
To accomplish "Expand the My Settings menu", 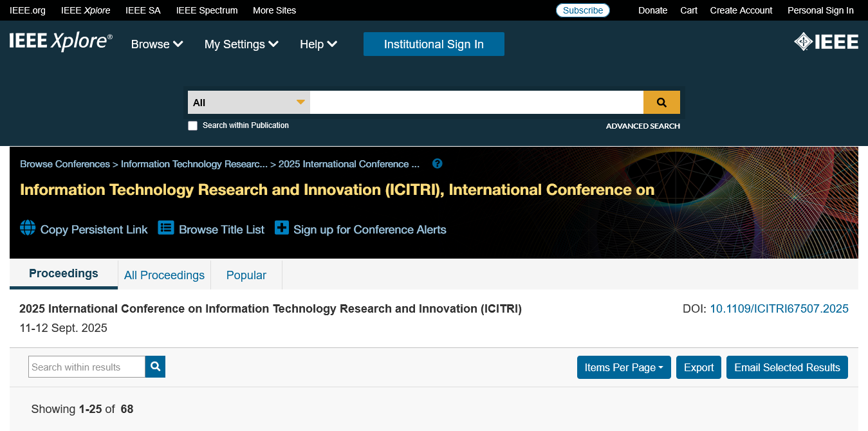I will (x=241, y=44).
